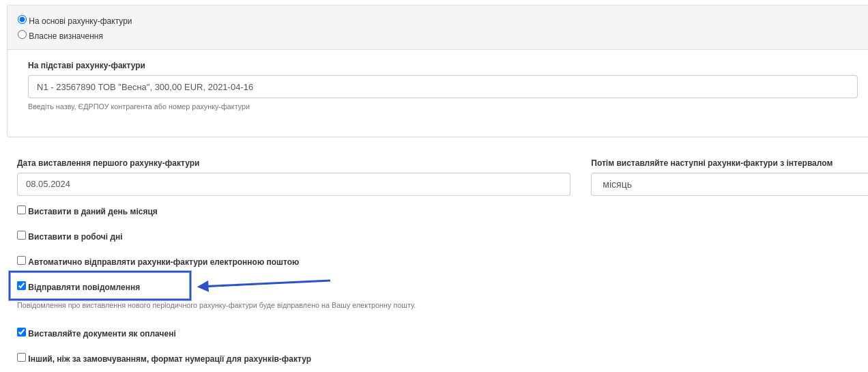This screenshot has width=868, height=372.
Task: Click the 'Дата виставлення першого рахунку-фактури' label
Action: point(108,163)
